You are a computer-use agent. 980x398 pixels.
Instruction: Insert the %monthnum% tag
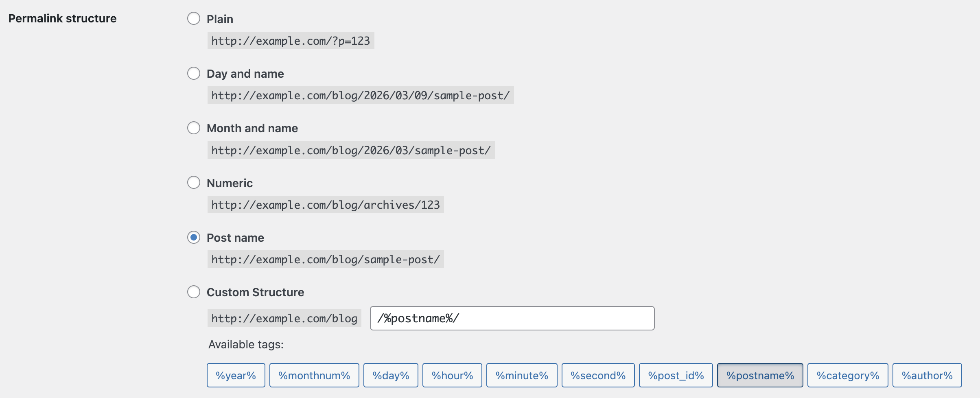pos(314,375)
